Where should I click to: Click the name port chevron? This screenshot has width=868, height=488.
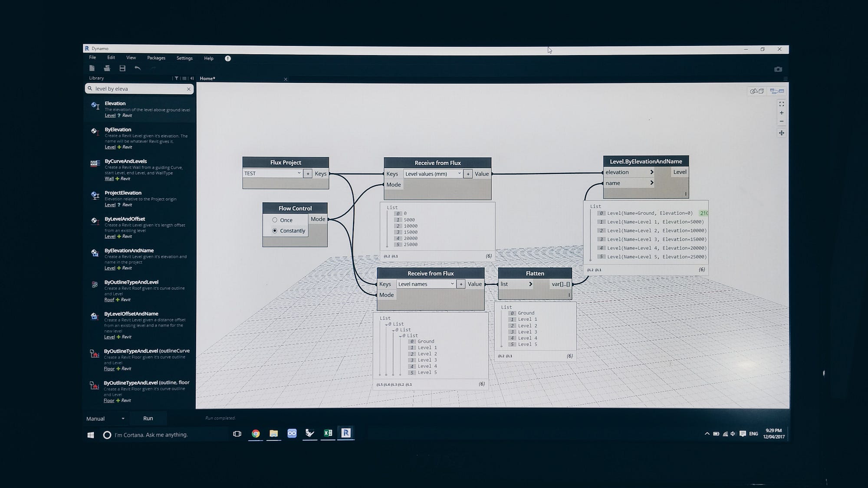click(651, 183)
